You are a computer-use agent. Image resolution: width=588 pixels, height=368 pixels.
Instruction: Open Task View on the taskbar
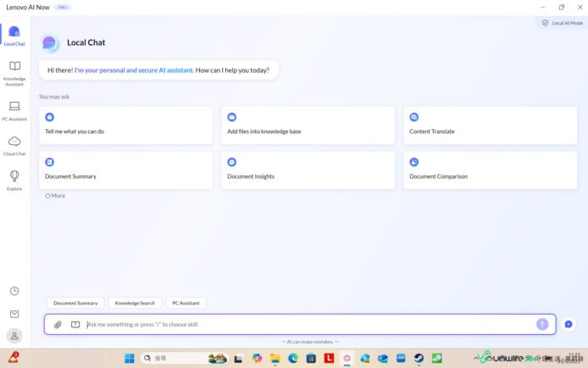coord(238,359)
